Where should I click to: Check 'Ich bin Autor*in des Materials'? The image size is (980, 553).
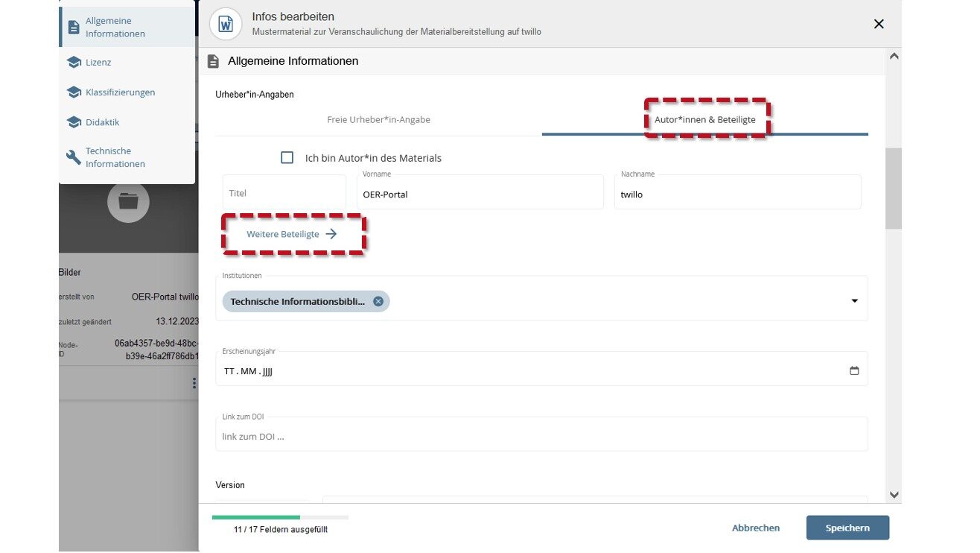pos(287,158)
